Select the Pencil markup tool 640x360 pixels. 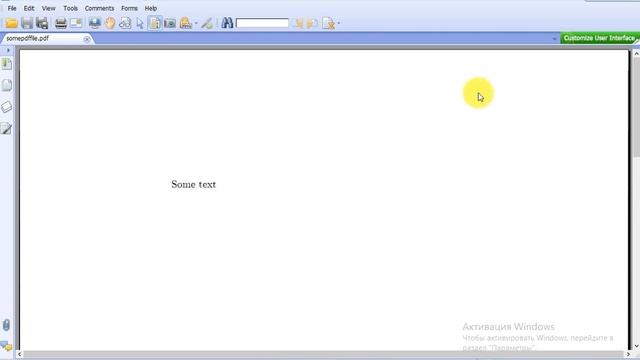pyautogui.click(x=207, y=23)
